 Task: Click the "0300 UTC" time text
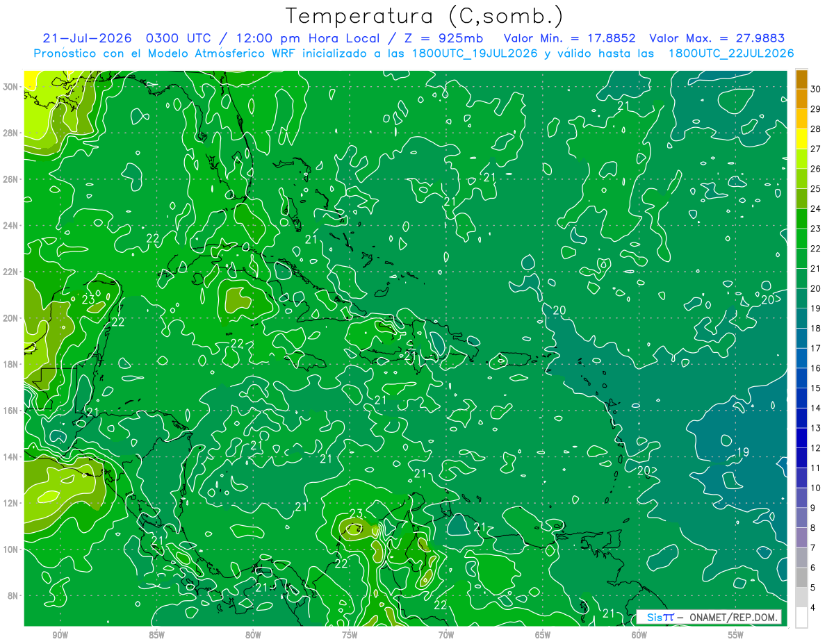coord(181,38)
